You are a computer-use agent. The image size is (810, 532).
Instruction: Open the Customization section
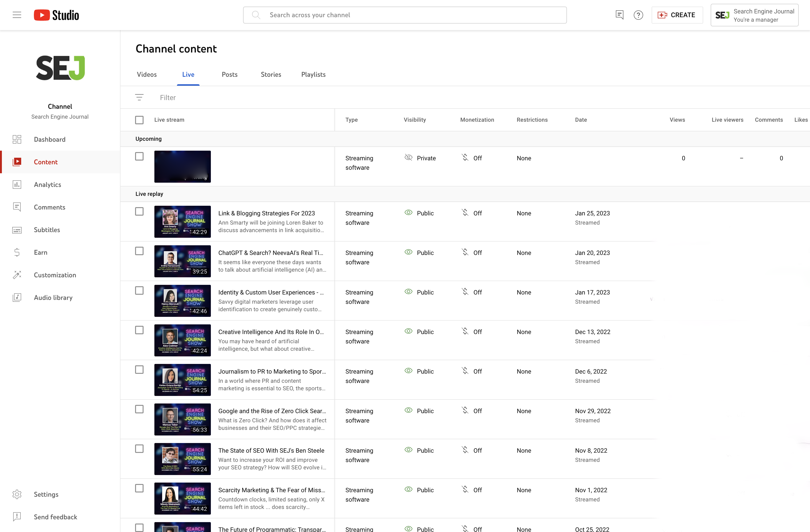pos(55,275)
